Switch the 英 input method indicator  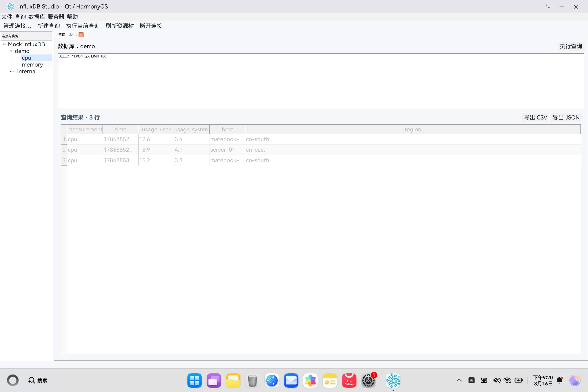pyautogui.click(x=472, y=381)
